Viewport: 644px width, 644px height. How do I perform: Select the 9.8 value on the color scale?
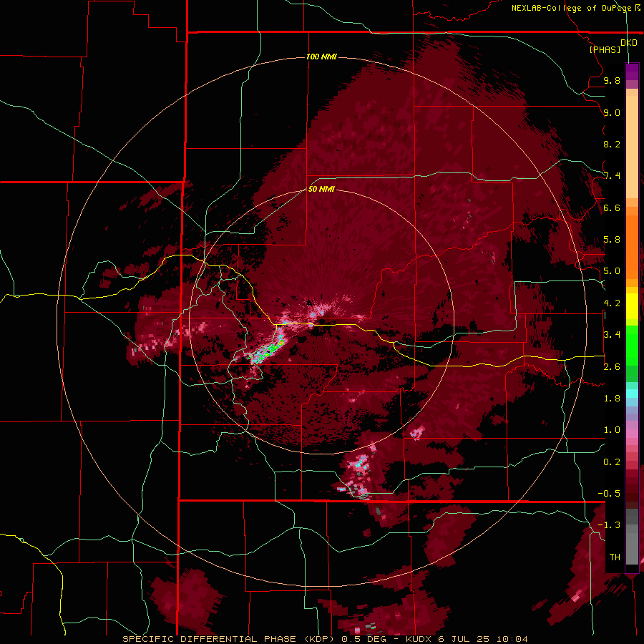tap(612, 80)
